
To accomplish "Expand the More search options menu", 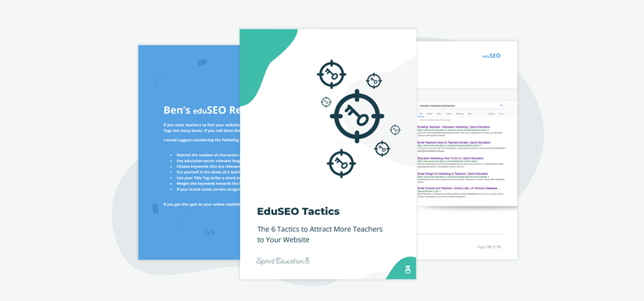I will tap(470, 113).
